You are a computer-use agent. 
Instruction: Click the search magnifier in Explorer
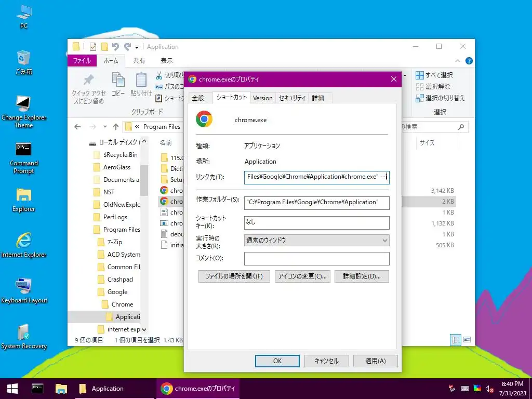pos(460,127)
